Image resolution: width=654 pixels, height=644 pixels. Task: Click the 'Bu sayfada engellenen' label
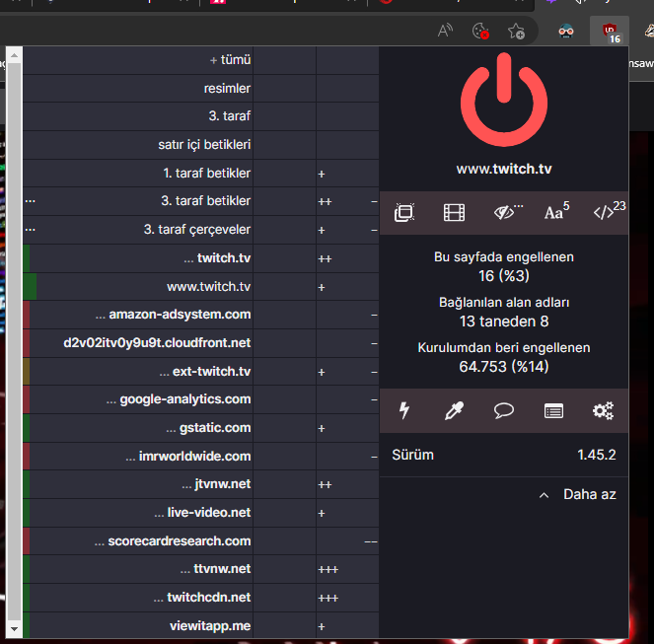(x=504, y=257)
